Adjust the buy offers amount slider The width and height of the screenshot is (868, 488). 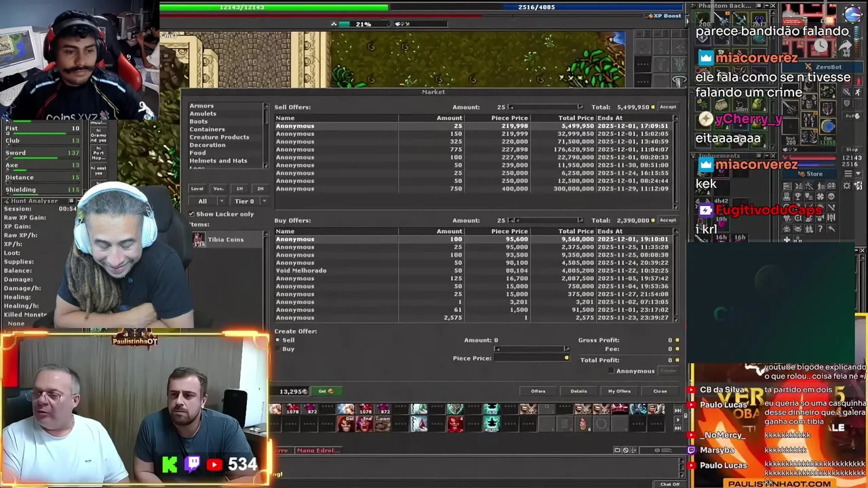coord(546,220)
